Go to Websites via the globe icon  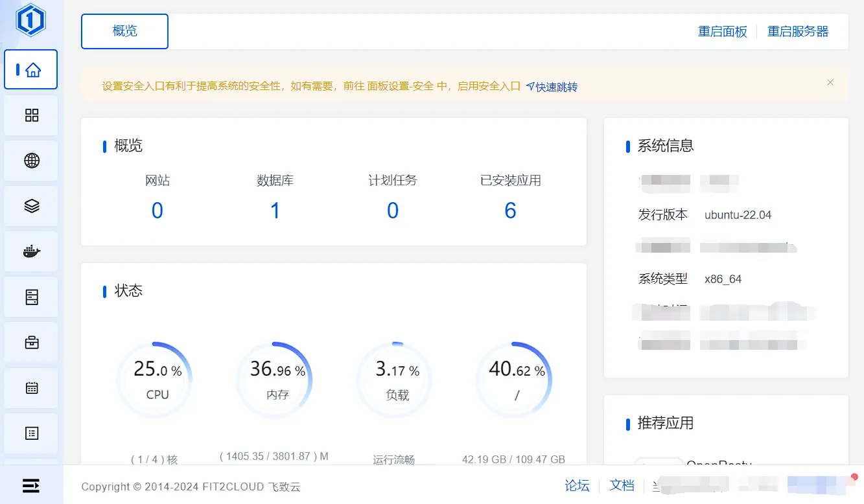[x=31, y=161]
